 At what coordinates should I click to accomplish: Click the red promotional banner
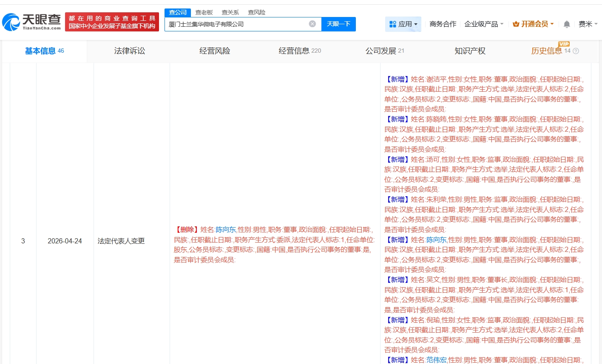pos(112,22)
